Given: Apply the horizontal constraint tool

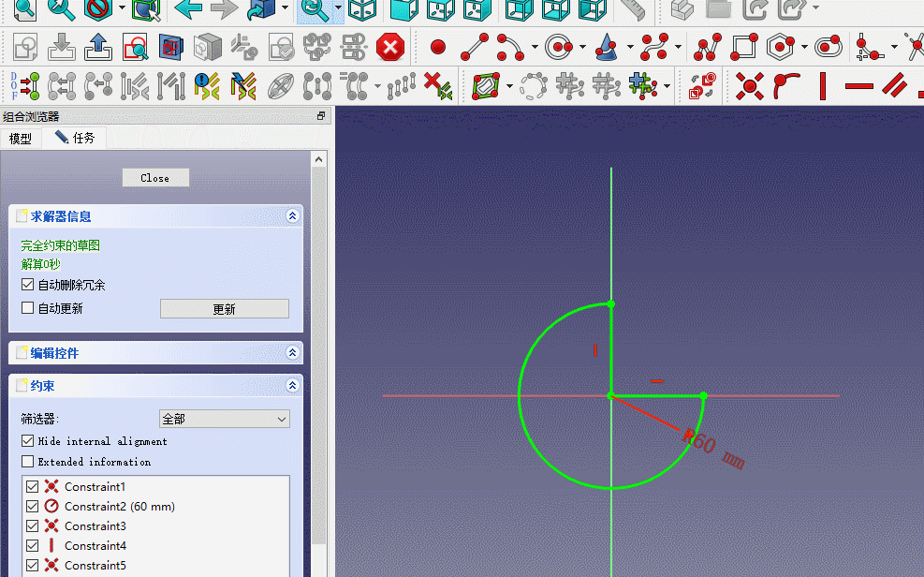Looking at the screenshot, I should coord(858,87).
